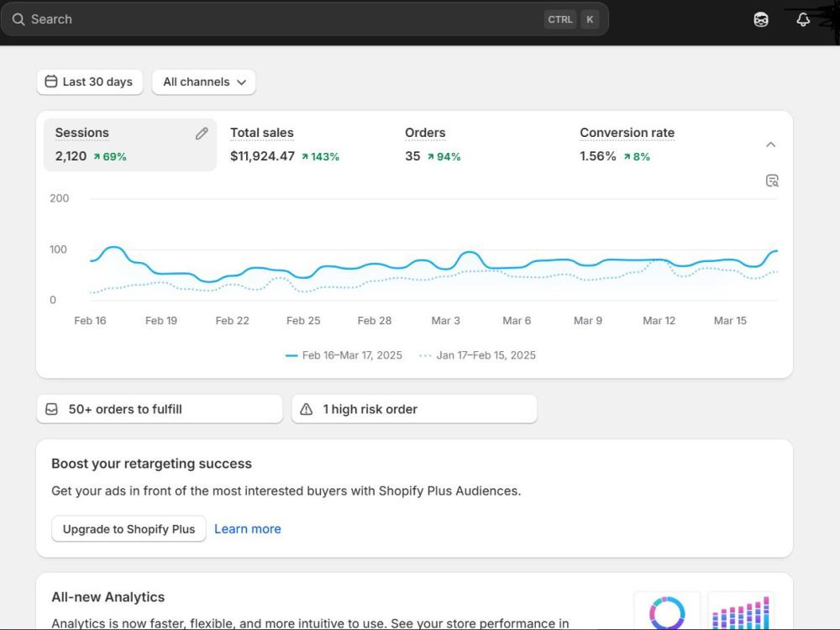Toggle the Feb 16–Mar 17, 2025 legend series
The height and width of the screenshot is (630, 840).
(344, 355)
